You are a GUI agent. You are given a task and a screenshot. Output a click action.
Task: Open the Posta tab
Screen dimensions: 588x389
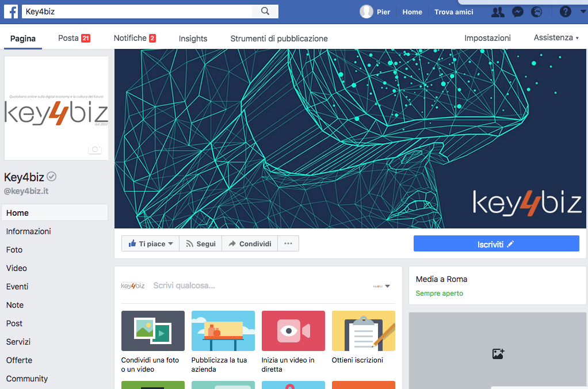(74, 38)
